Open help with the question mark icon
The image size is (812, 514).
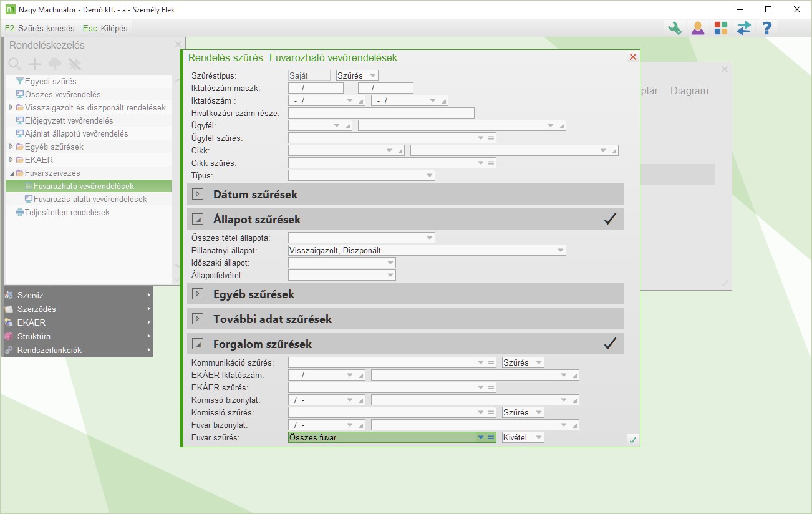(x=767, y=28)
